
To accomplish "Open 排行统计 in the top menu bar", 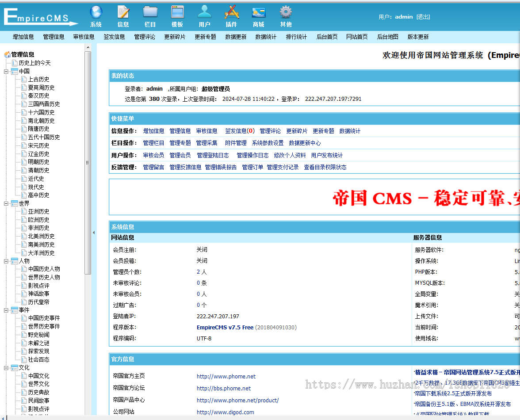I will coord(296,37).
